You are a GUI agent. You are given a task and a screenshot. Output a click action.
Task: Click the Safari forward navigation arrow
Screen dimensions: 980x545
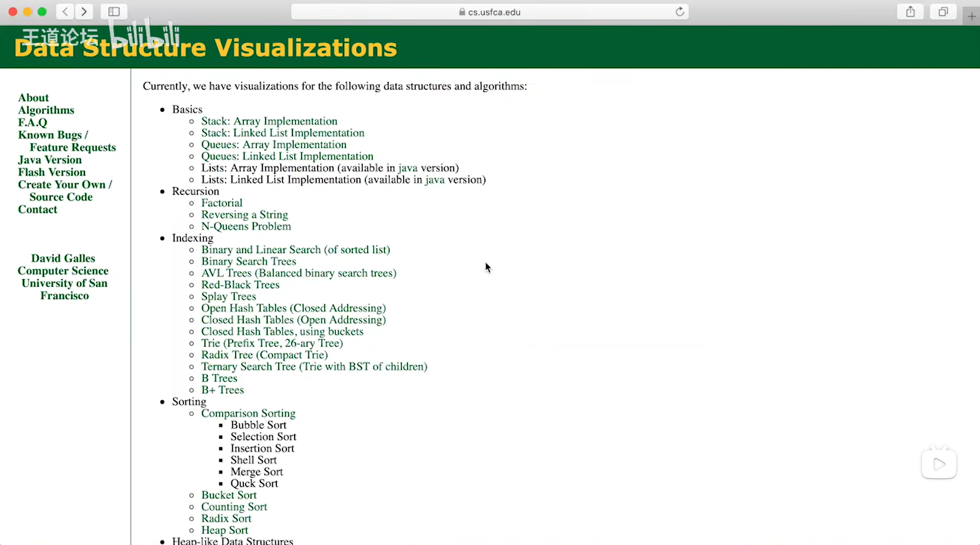click(x=84, y=12)
